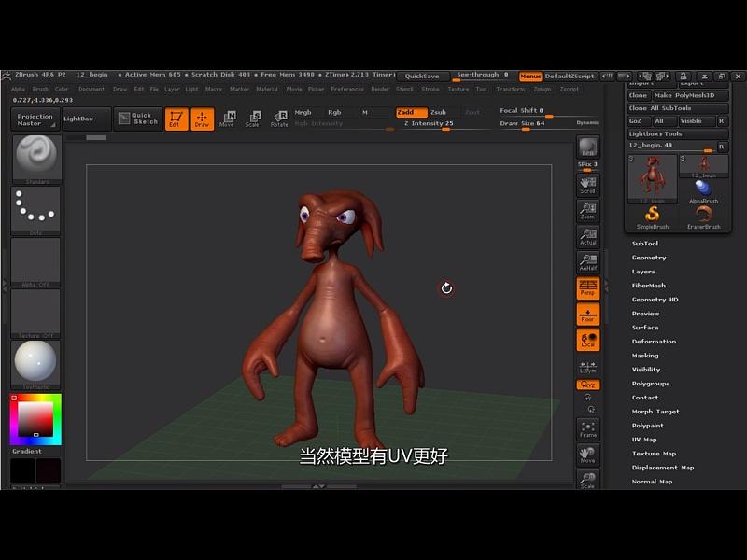Click the Actual size icon
This screenshot has height=560, width=747.
click(588, 236)
